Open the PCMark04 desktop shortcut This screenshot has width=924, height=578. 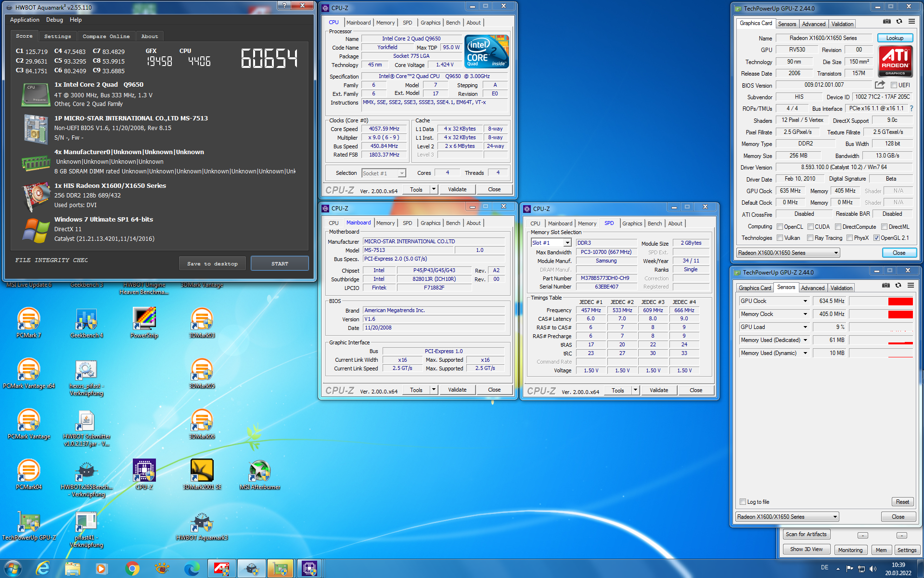click(x=28, y=474)
